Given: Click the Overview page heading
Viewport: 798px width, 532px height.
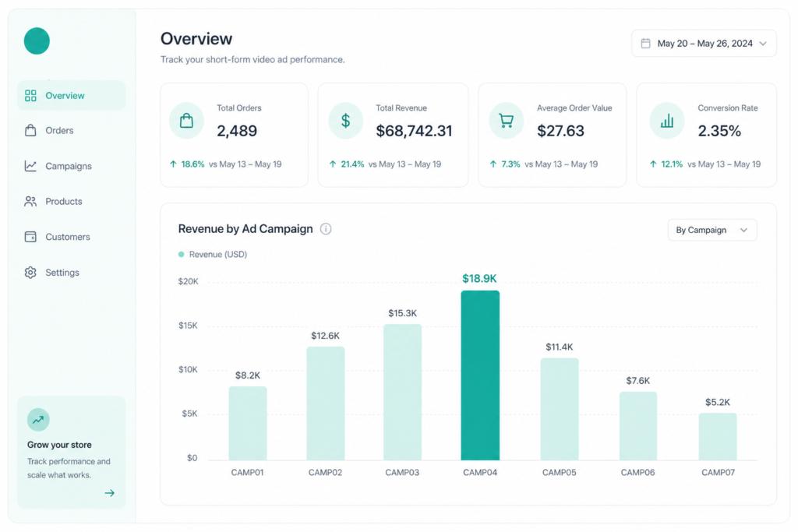Looking at the screenshot, I should click(196, 39).
